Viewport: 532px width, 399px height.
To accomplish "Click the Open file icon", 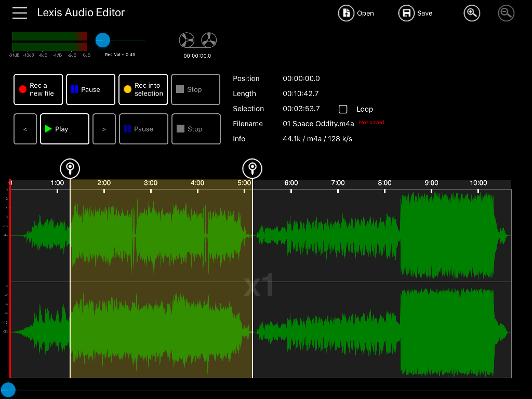I will [346, 14].
